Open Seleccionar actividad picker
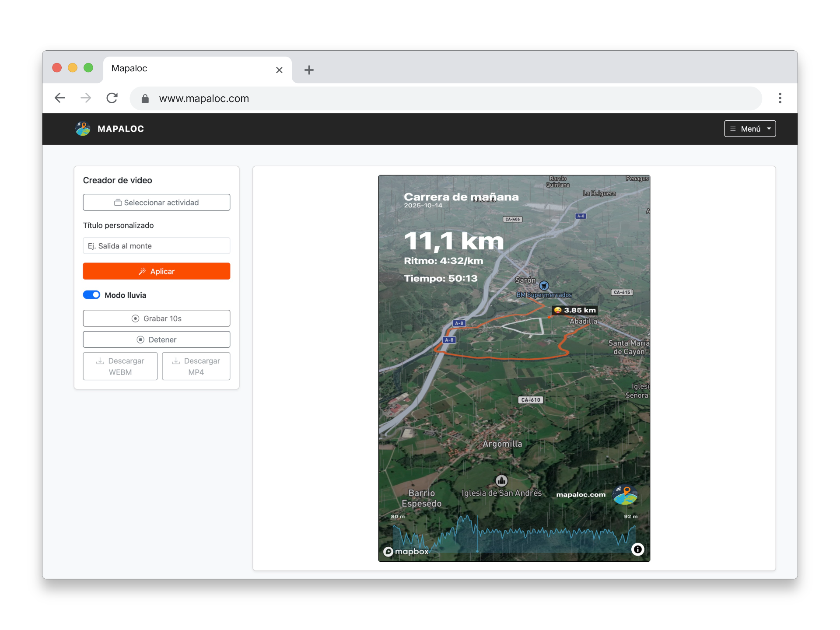The height and width of the screenshot is (630, 840). (156, 203)
